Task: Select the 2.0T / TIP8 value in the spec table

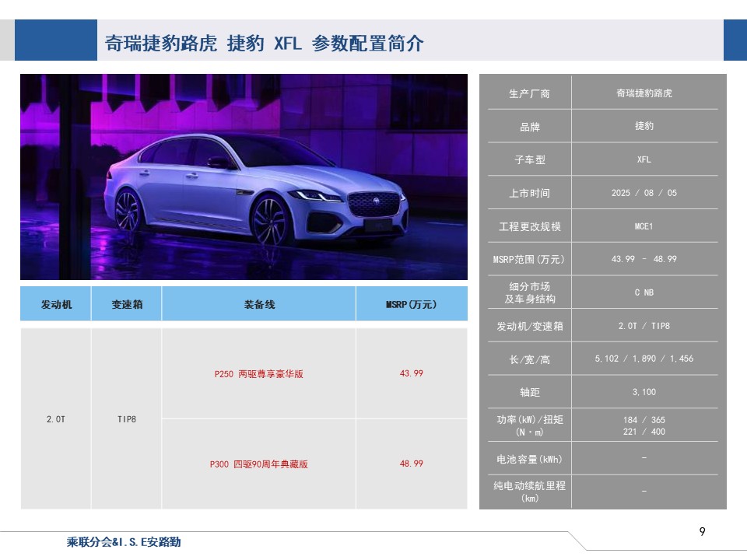Action: click(x=644, y=326)
